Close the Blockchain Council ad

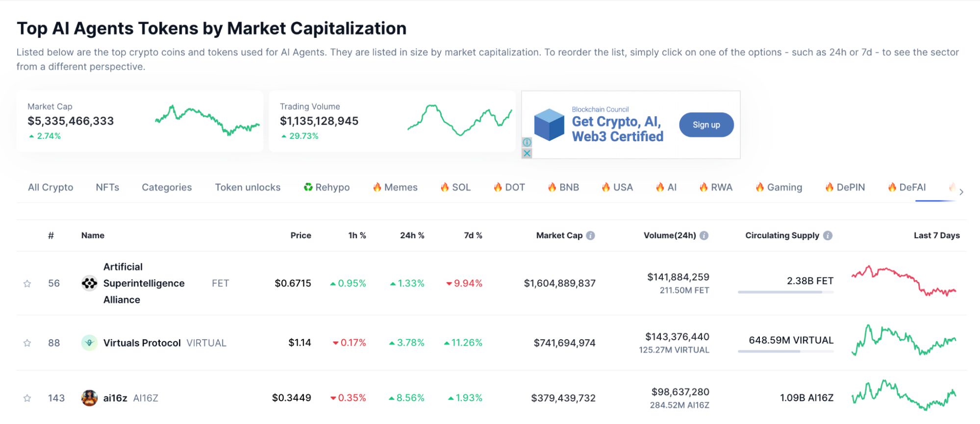[x=527, y=153]
